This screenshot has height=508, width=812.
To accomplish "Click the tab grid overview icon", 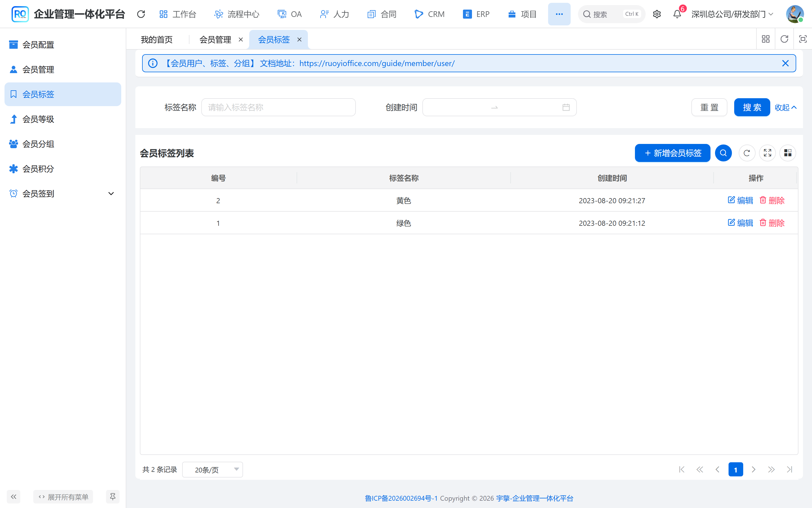I will [x=766, y=39].
